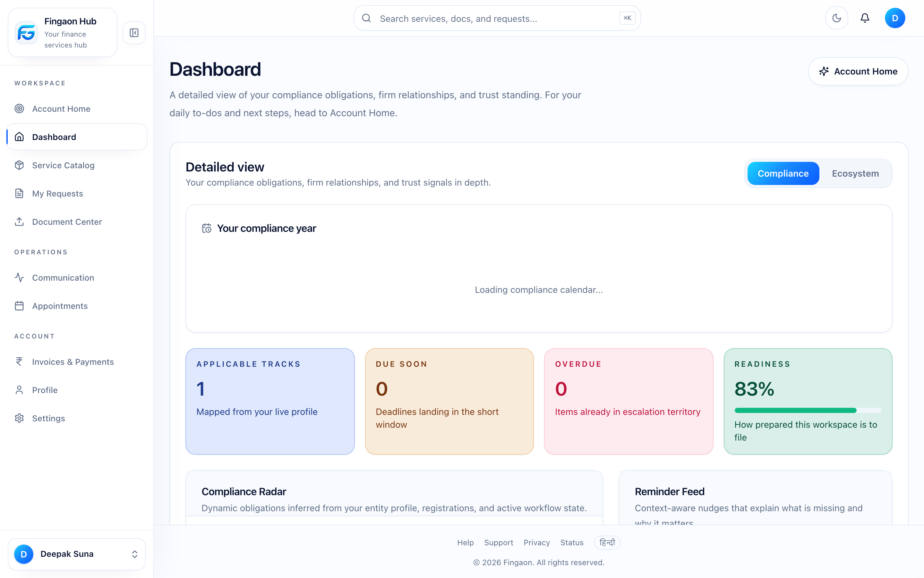Expand the Deepak Suna account switcher chevron

[134, 554]
